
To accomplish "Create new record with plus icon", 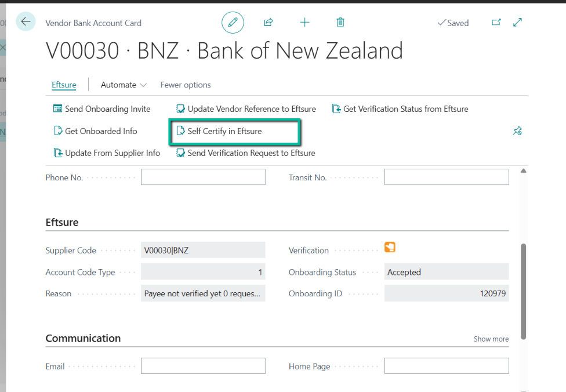I will click(x=304, y=23).
